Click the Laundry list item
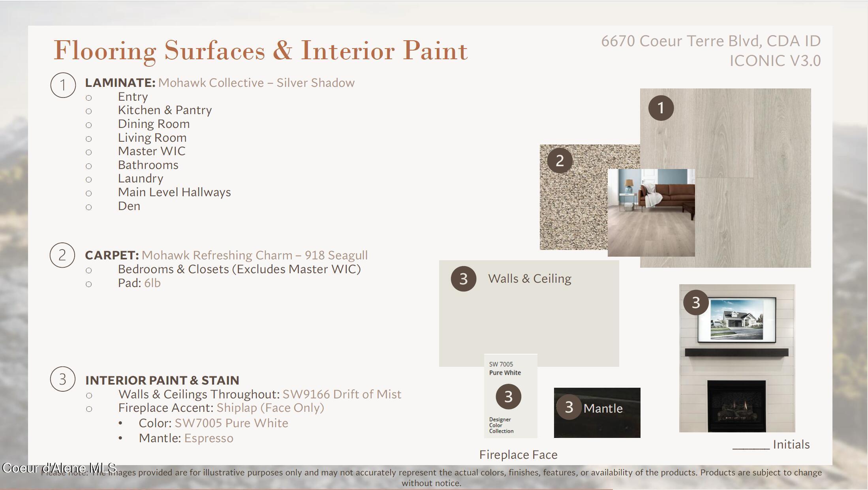 141,178
